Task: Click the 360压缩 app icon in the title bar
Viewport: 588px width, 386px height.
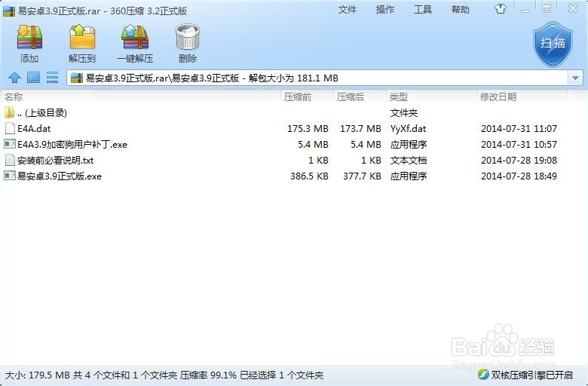Action: [x=9, y=11]
